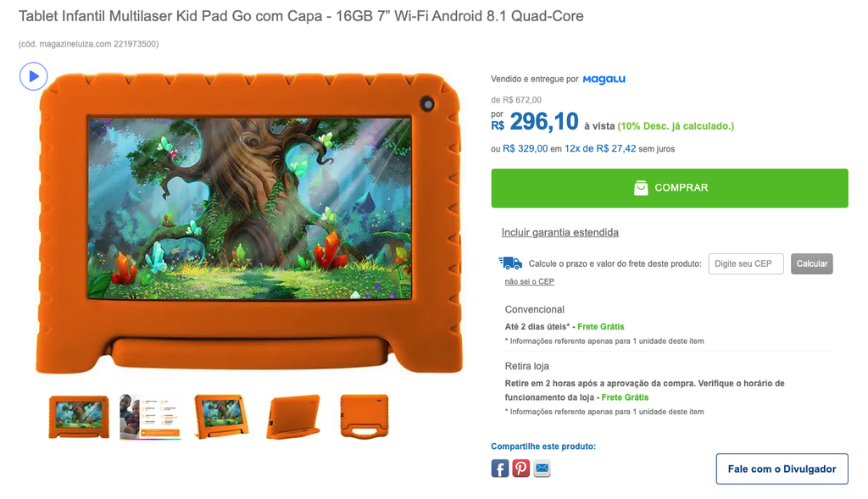Image resolution: width=868 pixels, height=499 pixels.
Task: Focus the Digite seu CEP field
Action: click(x=746, y=263)
